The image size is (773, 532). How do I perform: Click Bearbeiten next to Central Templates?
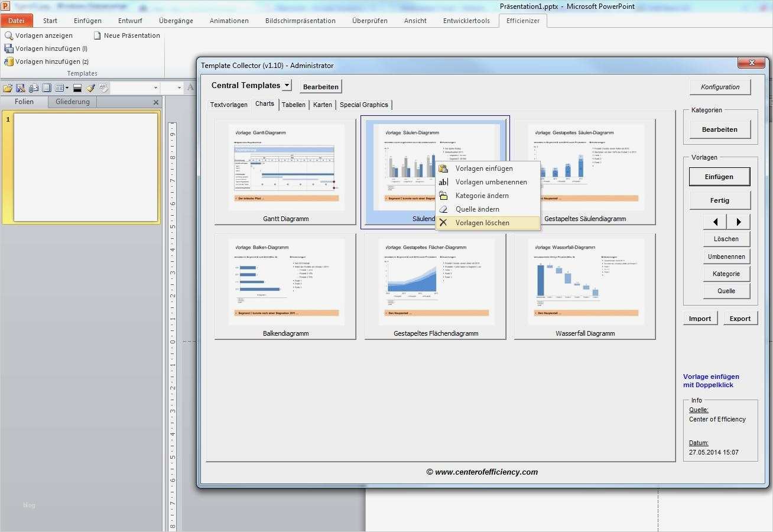coord(321,87)
